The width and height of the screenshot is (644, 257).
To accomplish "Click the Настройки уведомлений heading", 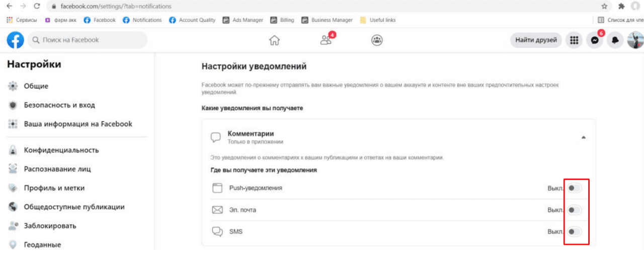I will point(254,66).
